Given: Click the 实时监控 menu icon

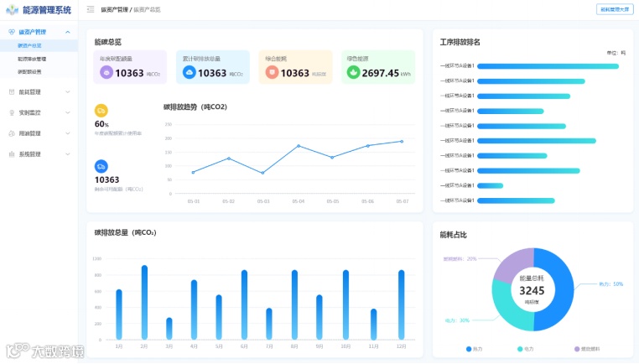Looking at the screenshot, I should point(12,113).
